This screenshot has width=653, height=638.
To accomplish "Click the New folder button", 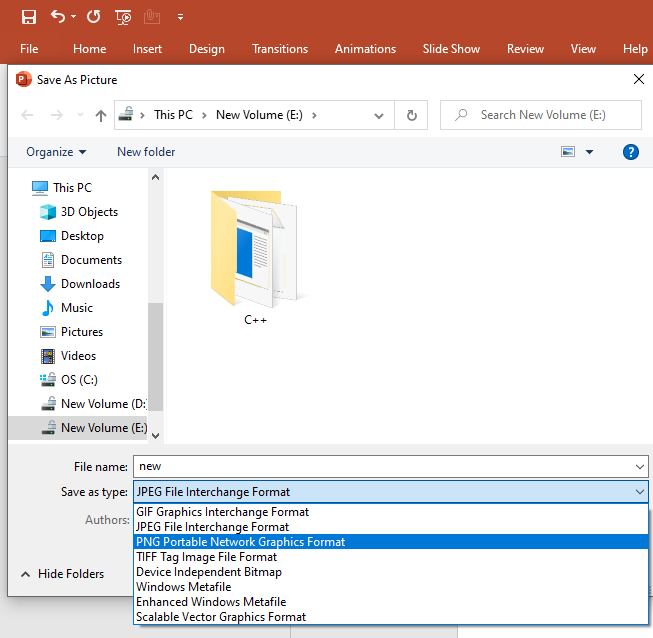I will click(x=146, y=152).
